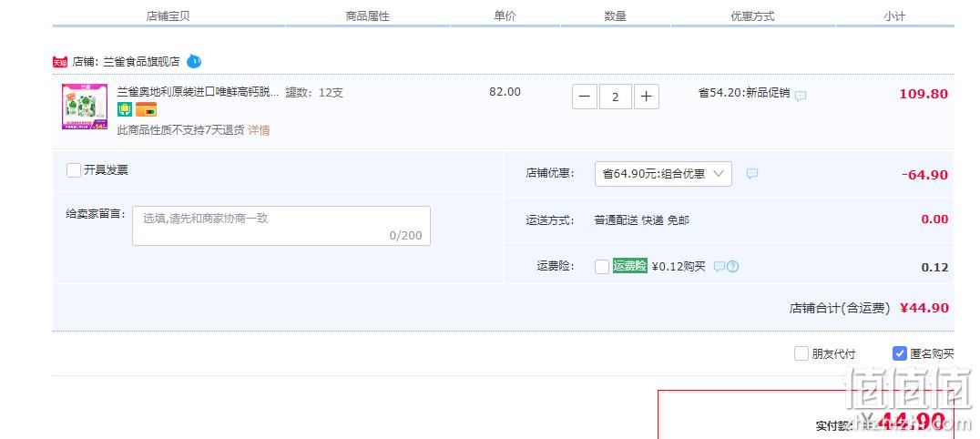Click the 店铺宝贝 column header

click(168, 16)
